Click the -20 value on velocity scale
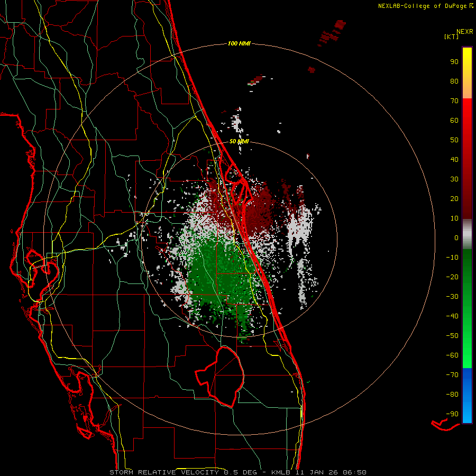 click(452, 277)
